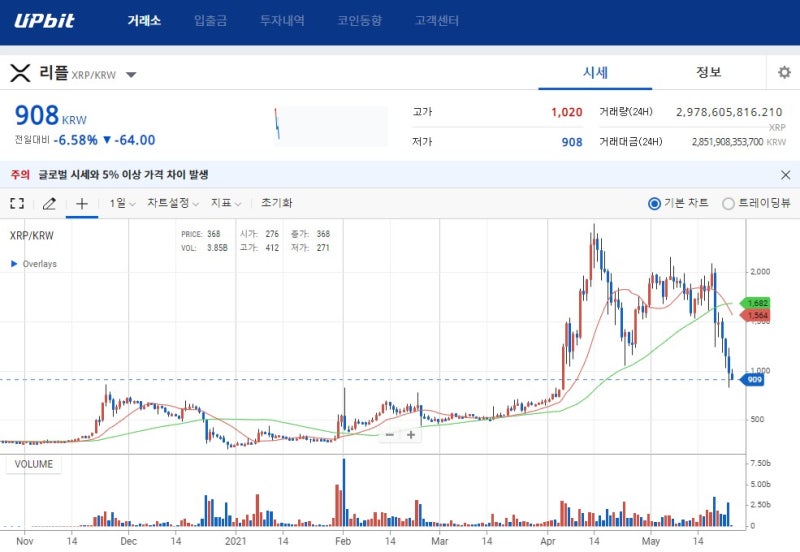Open the 차트설정 dropdown
The image size is (800, 552).
point(173,203)
